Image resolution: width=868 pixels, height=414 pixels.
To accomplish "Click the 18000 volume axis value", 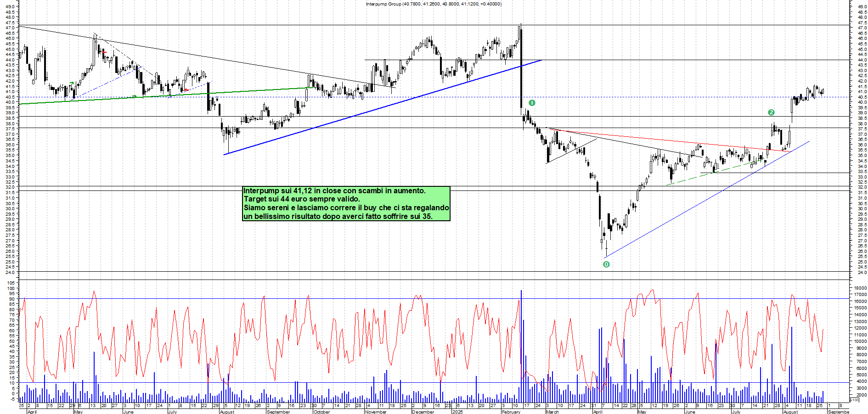I will coord(860,288).
